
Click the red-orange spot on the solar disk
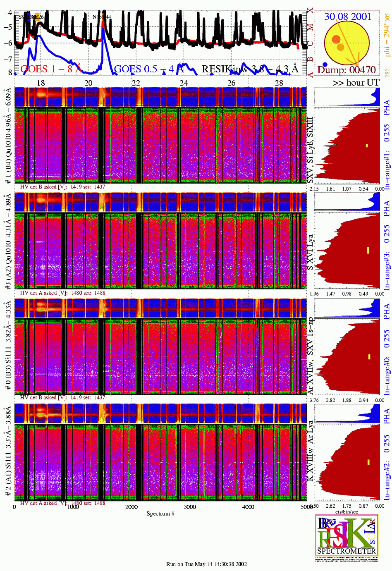[336, 39]
